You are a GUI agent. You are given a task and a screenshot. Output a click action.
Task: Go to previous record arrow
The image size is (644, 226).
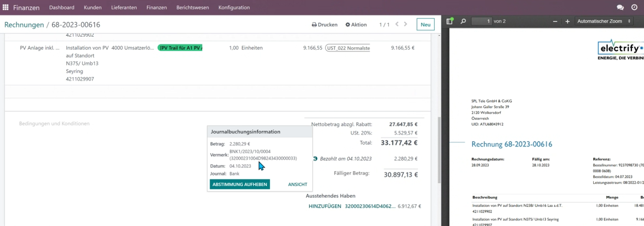(397, 24)
